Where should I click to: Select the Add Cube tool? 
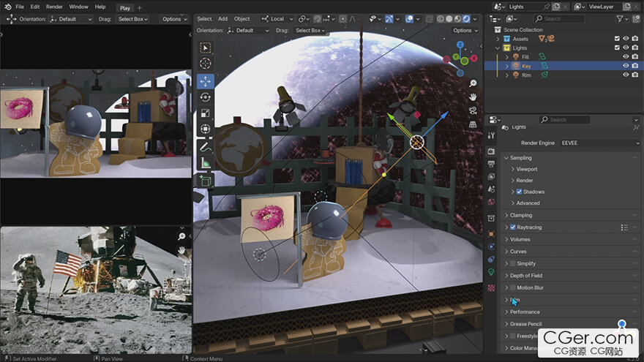pos(206,181)
